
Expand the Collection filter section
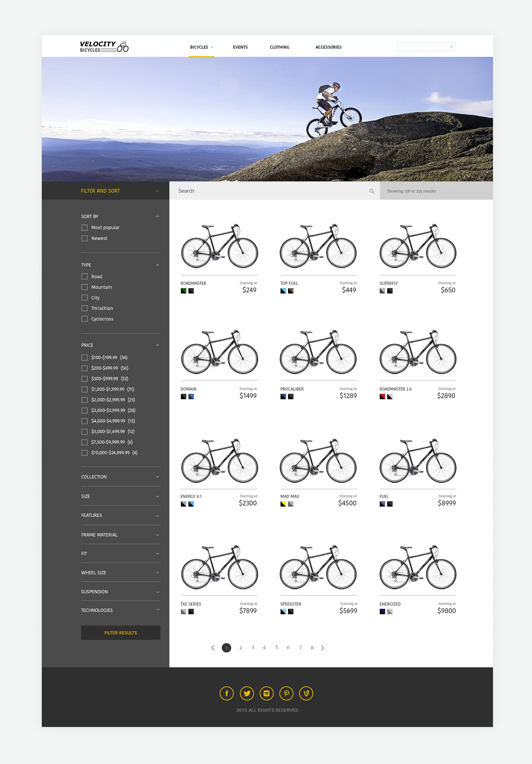tap(157, 477)
